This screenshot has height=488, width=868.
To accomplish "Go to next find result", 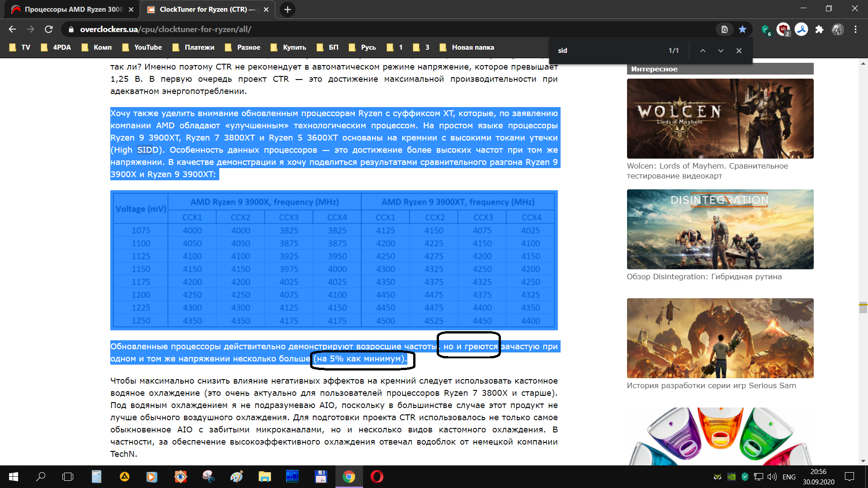I will point(721,51).
